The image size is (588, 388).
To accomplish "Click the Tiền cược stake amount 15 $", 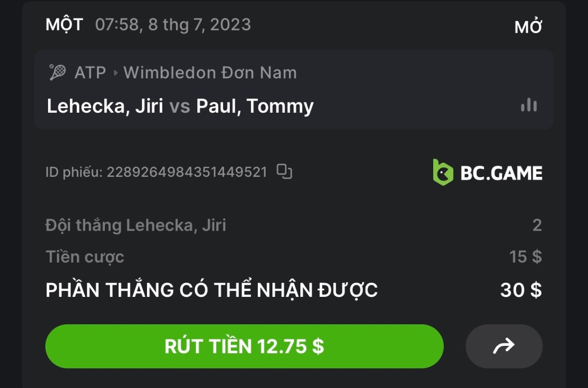I will point(525,257).
